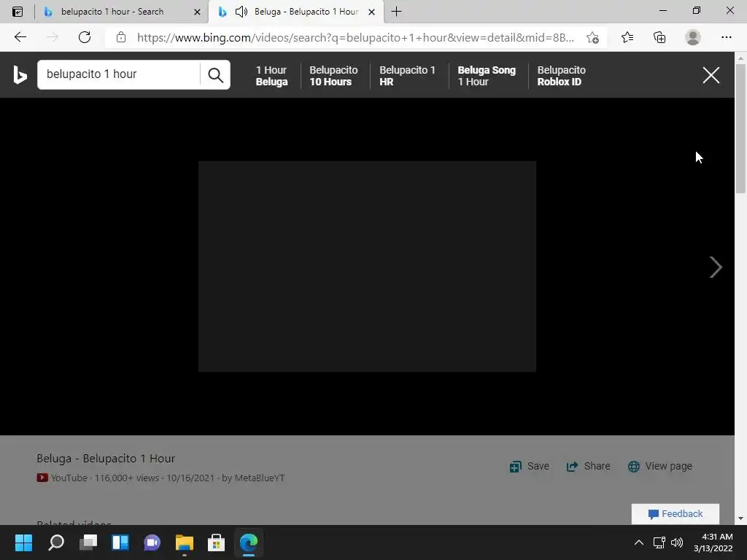Click the belupacito 1 hour search box
This screenshot has width=747, height=560.
tap(119, 74)
